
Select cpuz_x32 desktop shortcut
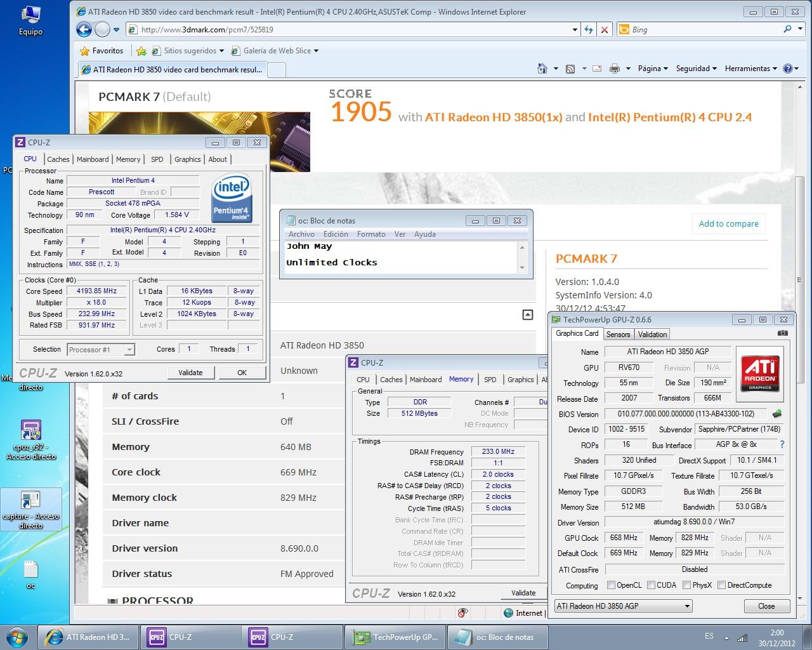(31, 439)
